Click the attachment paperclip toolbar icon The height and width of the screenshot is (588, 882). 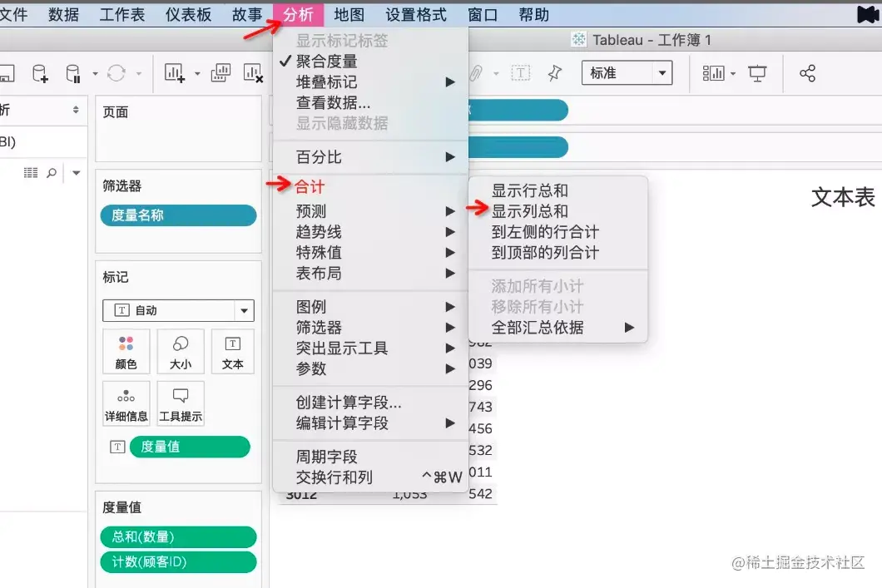point(476,73)
